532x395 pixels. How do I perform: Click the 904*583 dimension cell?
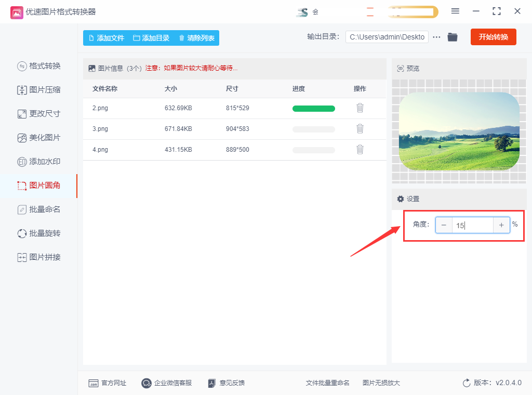pos(237,128)
